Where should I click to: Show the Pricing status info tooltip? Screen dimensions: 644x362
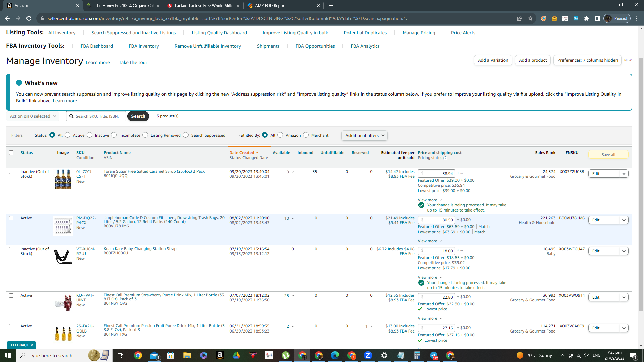pos(445,158)
